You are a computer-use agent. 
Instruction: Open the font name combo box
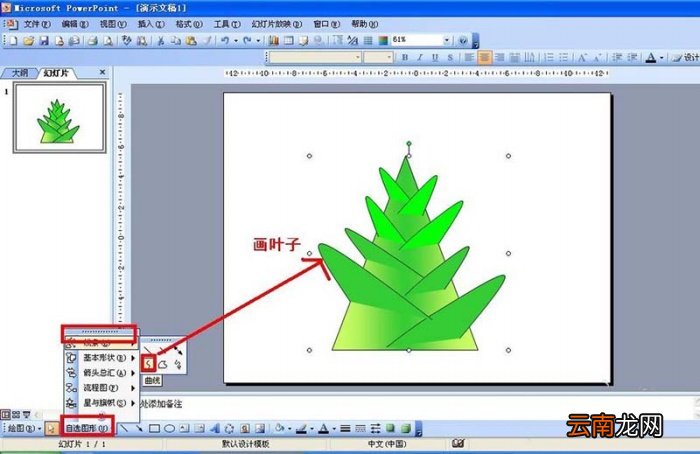(315, 57)
